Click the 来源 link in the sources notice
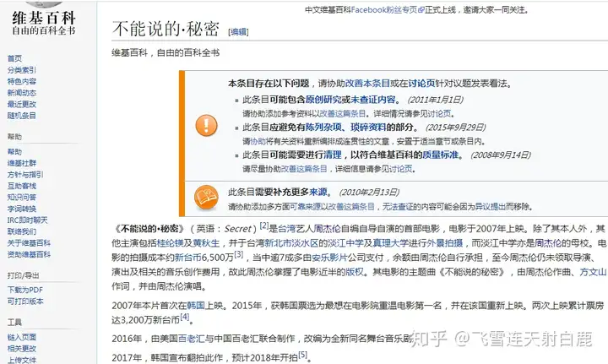The height and width of the screenshot is (364, 608). click(318, 192)
